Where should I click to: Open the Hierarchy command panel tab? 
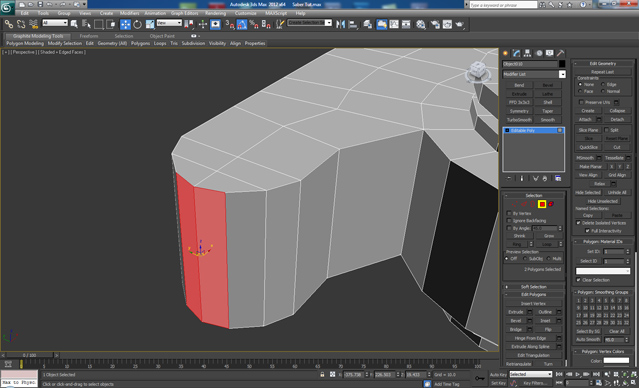coord(528,53)
